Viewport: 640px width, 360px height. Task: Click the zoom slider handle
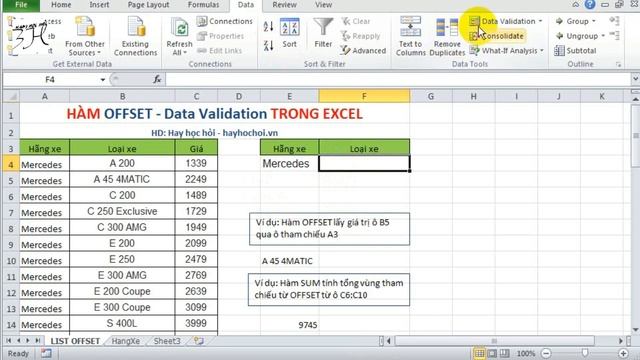[585, 353]
